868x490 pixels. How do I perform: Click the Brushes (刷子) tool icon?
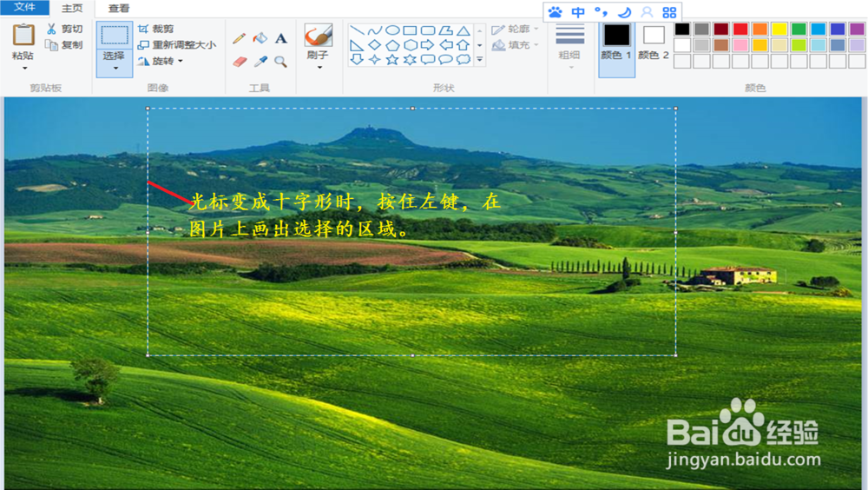[319, 36]
